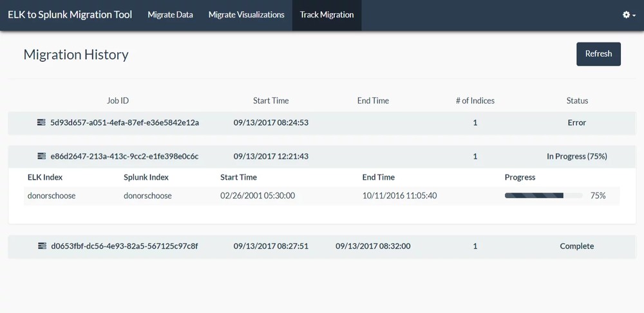
Task: Click server icon beside job 5d93d657
Action: tap(41, 122)
